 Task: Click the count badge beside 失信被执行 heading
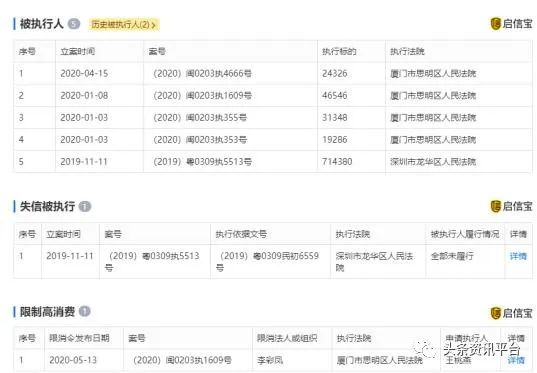(85, 206)
